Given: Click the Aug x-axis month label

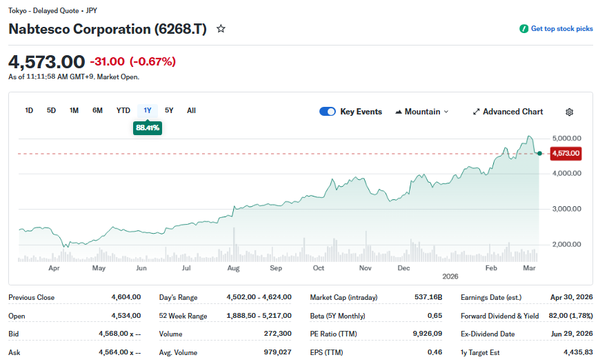Looking at the screenshot, I should (x=233, y=268).
